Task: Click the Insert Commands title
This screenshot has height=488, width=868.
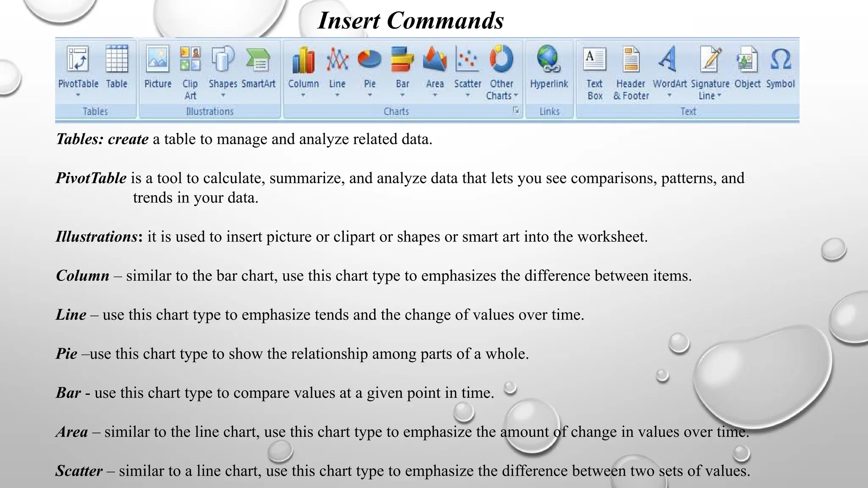Action: pos(410,20)
